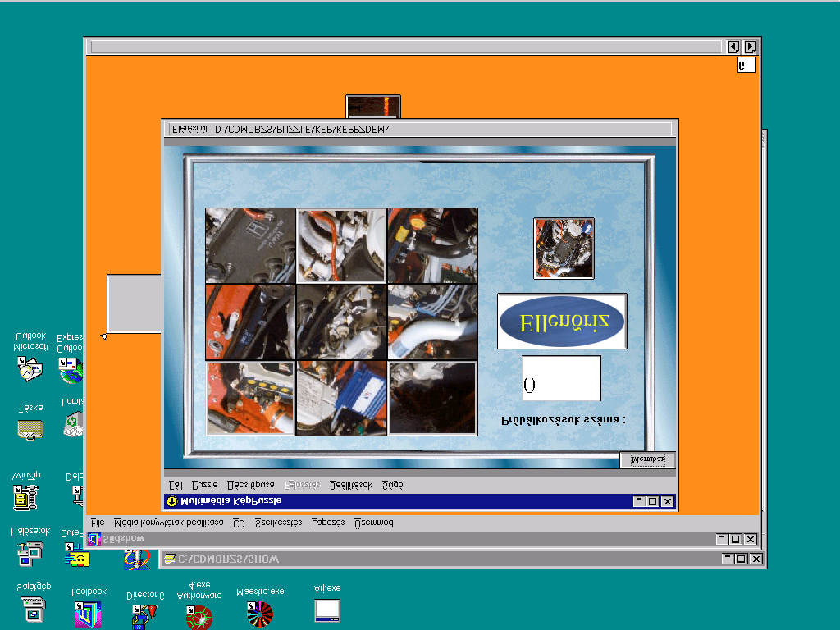Click the Slideshow horizontal scrollbar track
840x630 pixels.
click(x=407, y=47)
